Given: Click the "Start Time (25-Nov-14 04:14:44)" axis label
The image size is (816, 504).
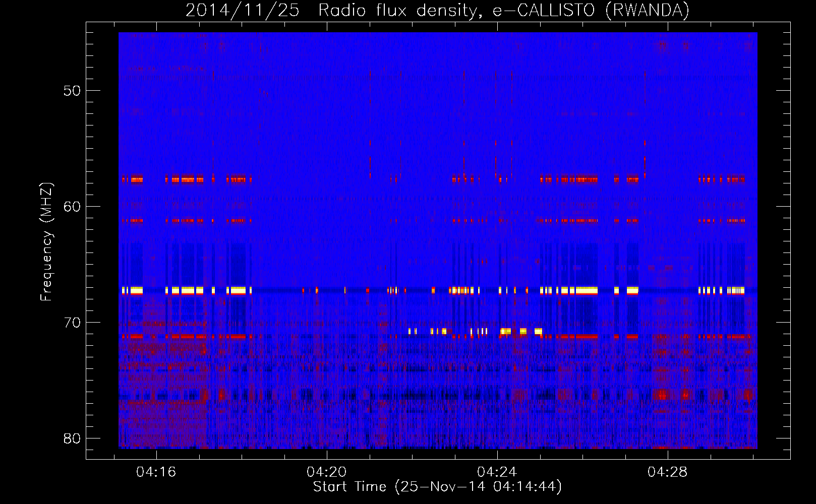Looking at the screenshot, I should click(437, 487).
